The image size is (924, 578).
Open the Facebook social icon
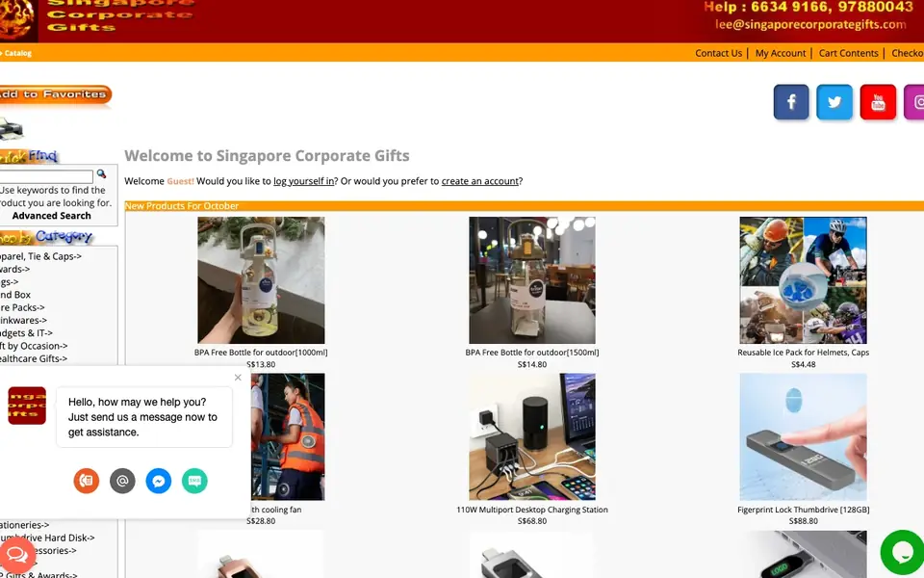click(x=791, y=102)
